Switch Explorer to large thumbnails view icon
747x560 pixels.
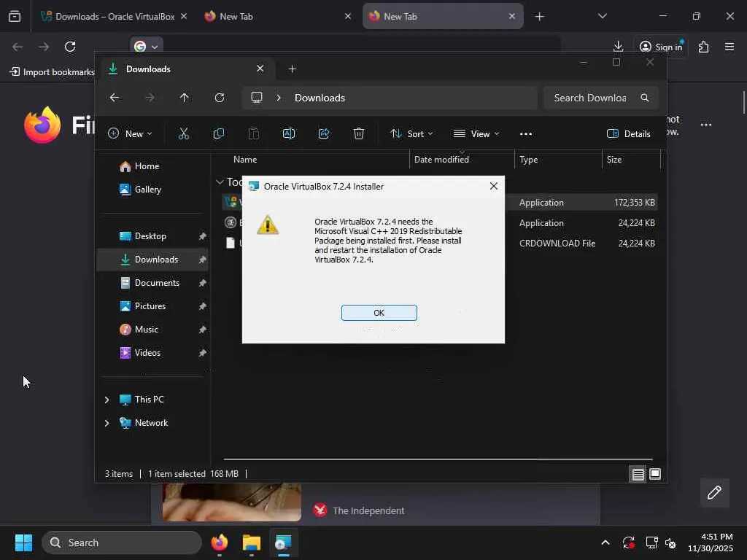coord(655,474)
